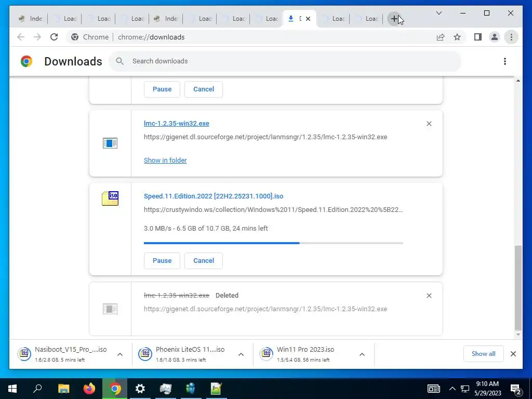Cancel the topmost partially visible download

204,89
